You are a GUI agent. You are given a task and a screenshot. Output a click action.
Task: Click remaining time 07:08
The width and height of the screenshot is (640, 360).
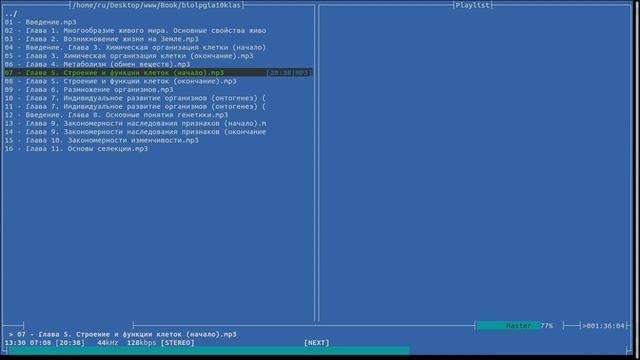coord(40,343)
